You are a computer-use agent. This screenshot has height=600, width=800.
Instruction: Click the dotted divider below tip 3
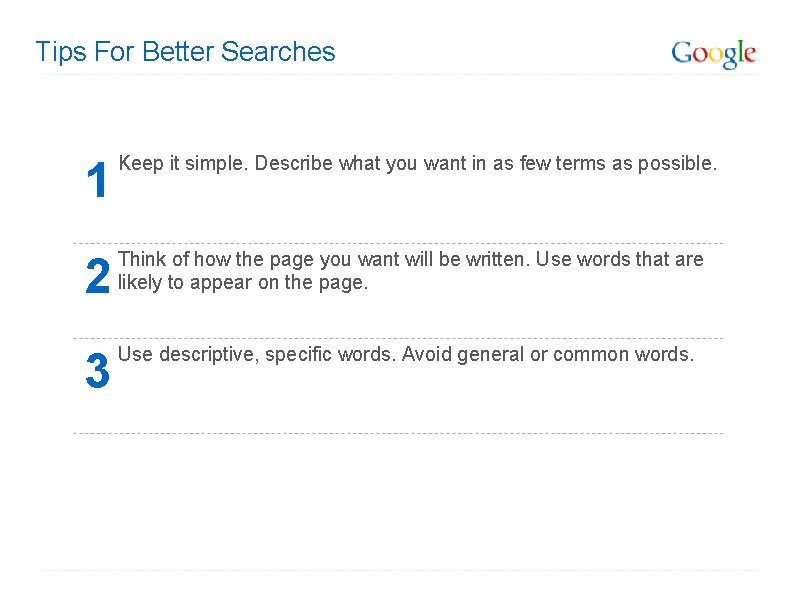tap(398, 433)
